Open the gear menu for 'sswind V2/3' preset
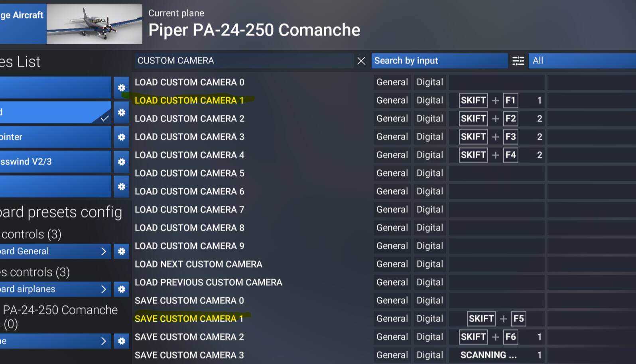Image resolution: width=636 pixels, height=364 pixels. 122,162
